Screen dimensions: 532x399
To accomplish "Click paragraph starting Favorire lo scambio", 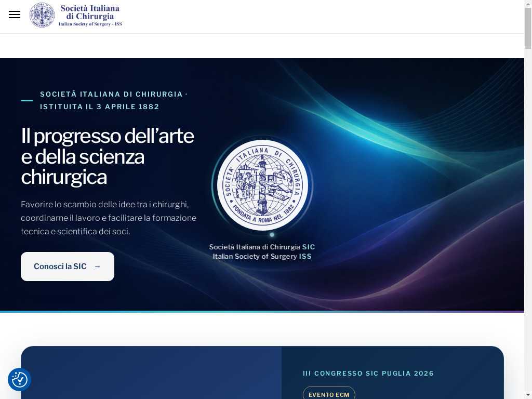I will click(x=109, y=218).
